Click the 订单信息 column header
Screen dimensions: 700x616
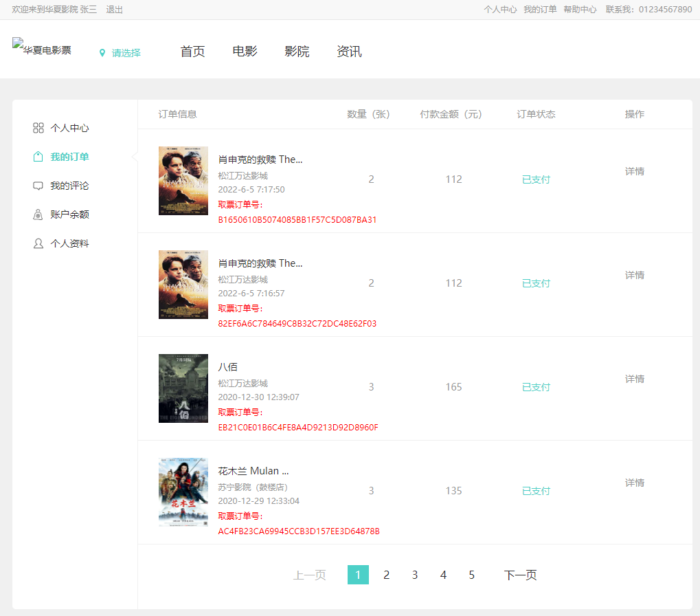178,114
